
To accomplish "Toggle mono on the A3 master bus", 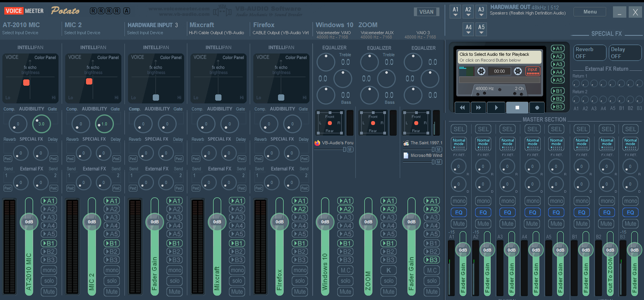I will 508,201.
